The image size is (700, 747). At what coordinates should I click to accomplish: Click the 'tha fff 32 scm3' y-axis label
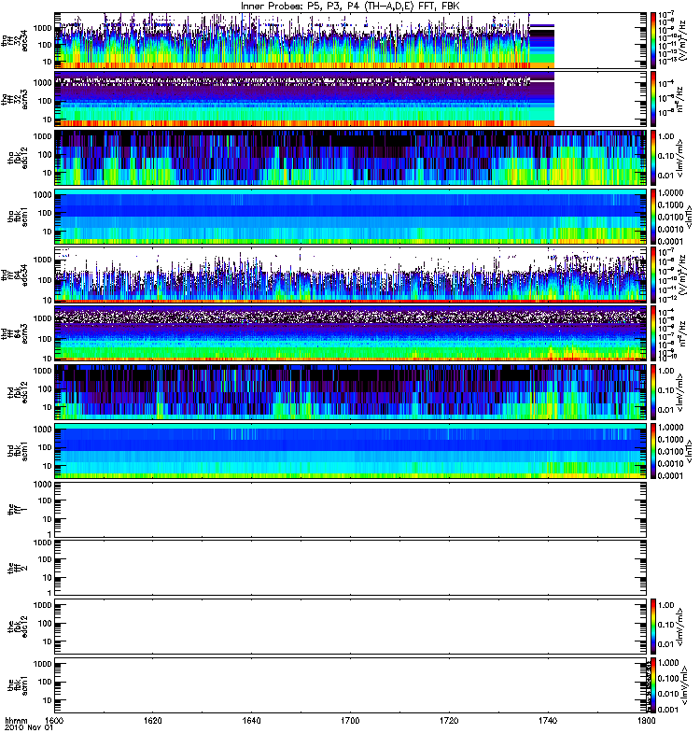(14, 99)
